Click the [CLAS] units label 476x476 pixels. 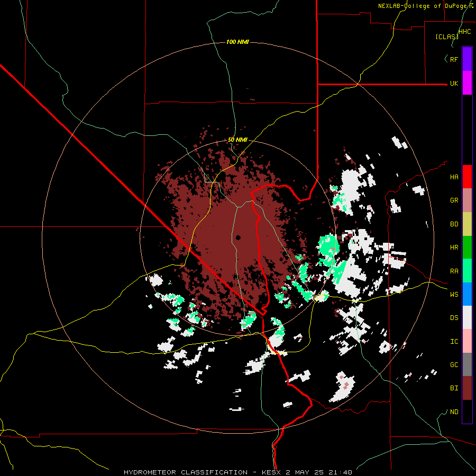[447, 36]
